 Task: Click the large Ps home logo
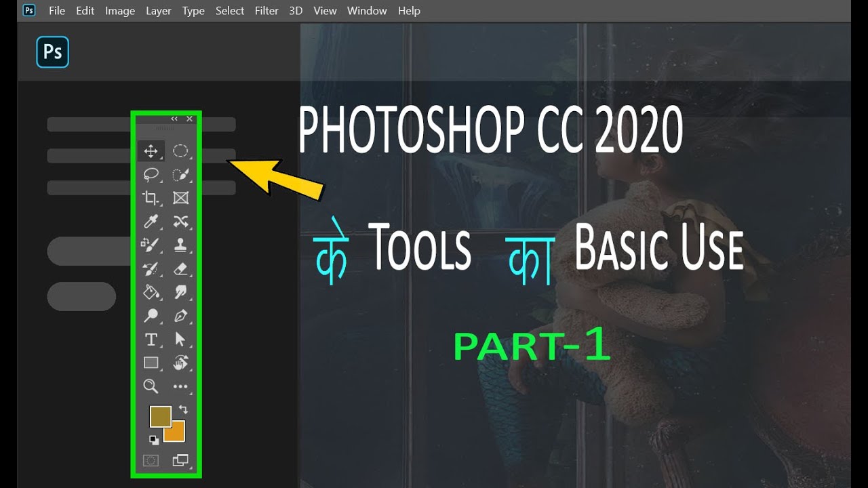tap(53, 52)
